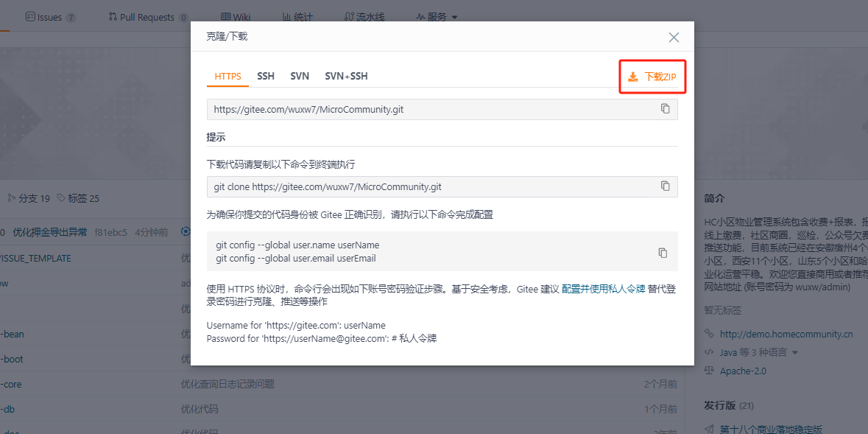The height and width of the screenshot is (434, 868).
Task: Copy the HTTPS repository URL
Action: [x=665, y=109]
